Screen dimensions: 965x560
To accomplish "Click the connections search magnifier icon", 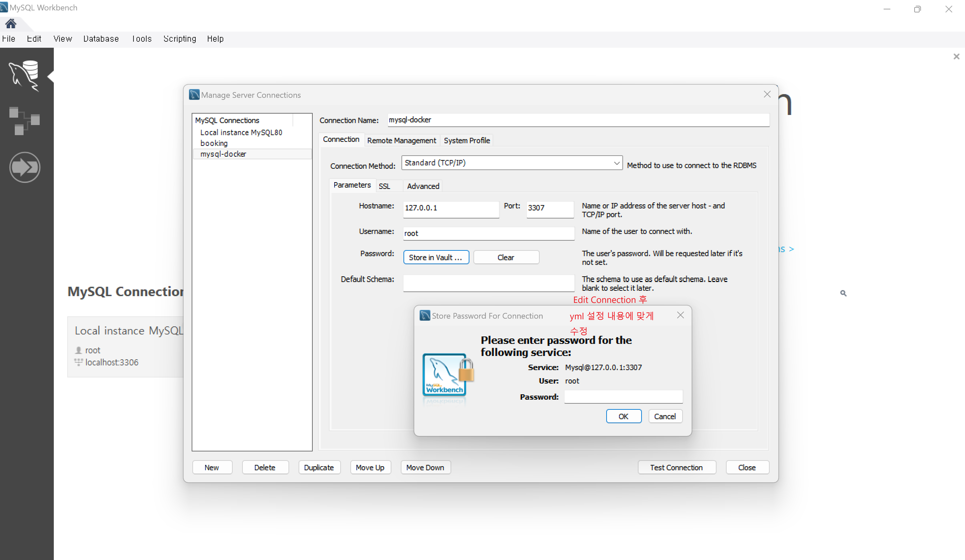I will point(843,293).
